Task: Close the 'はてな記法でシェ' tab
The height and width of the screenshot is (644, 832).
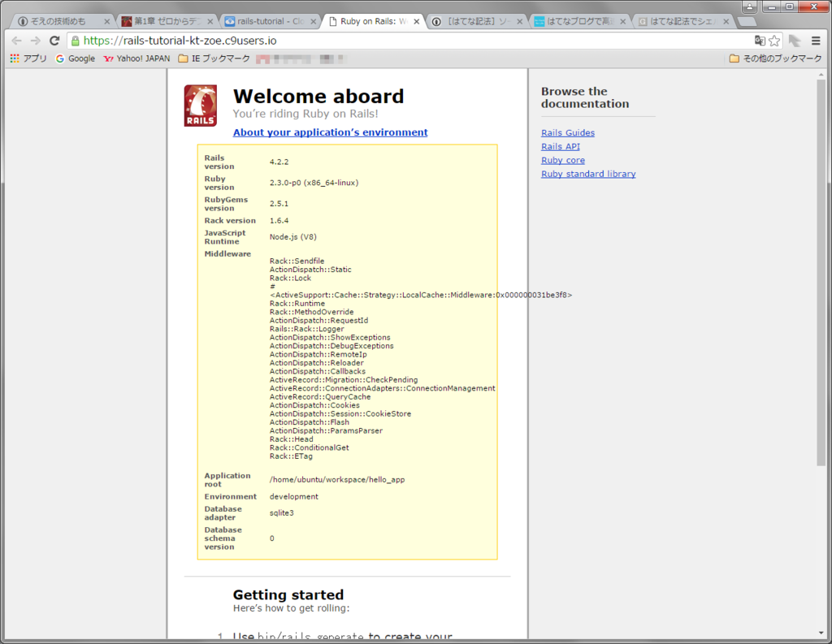Action: click(x=726, y=22)
